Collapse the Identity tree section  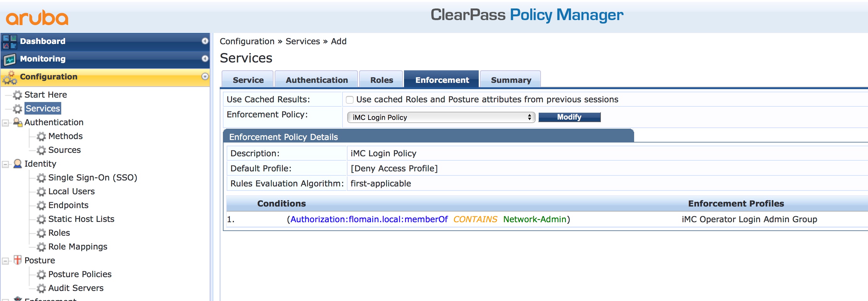5,164
